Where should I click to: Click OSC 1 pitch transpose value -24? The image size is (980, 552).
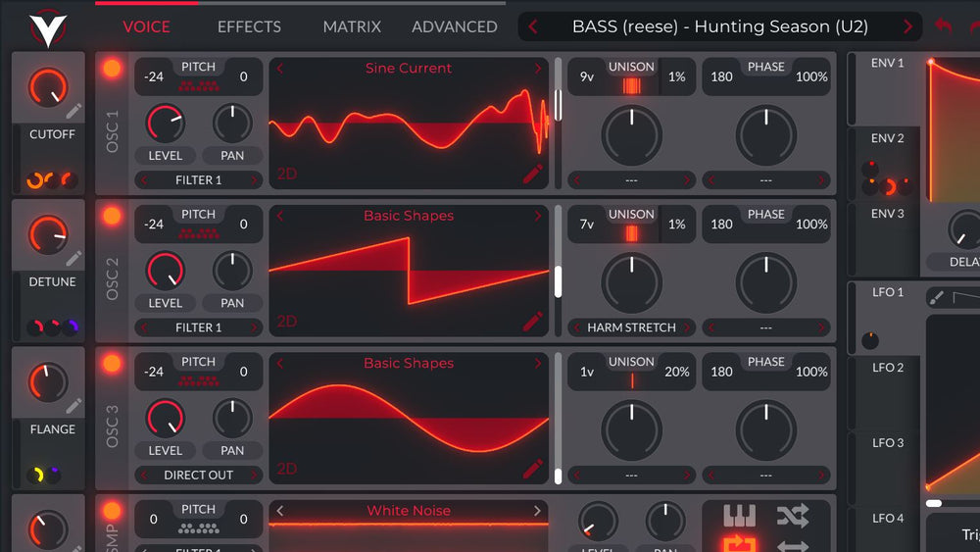click(154, 76)
